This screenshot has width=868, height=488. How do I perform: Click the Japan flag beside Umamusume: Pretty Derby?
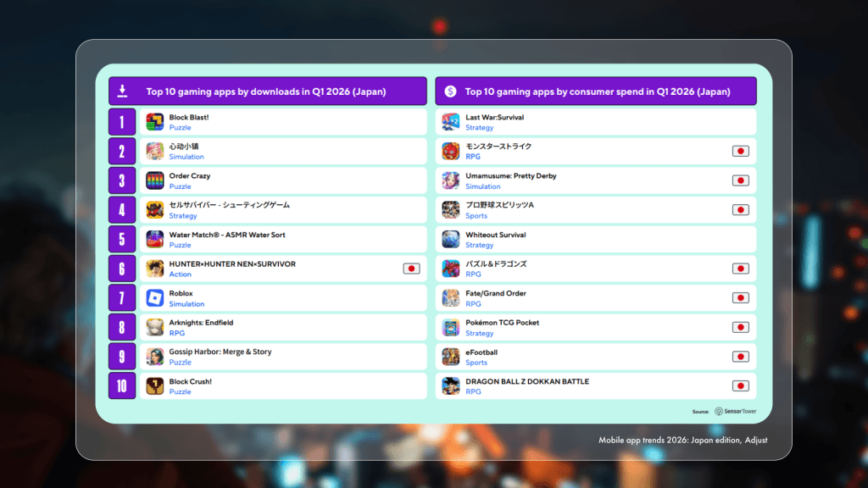[x=741, y=180]
